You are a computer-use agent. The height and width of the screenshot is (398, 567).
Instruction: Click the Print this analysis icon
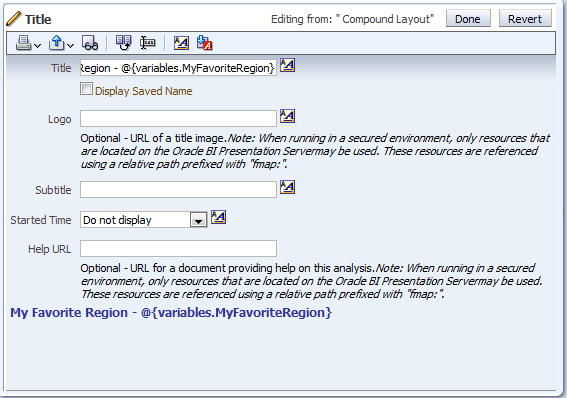(23, 43)
